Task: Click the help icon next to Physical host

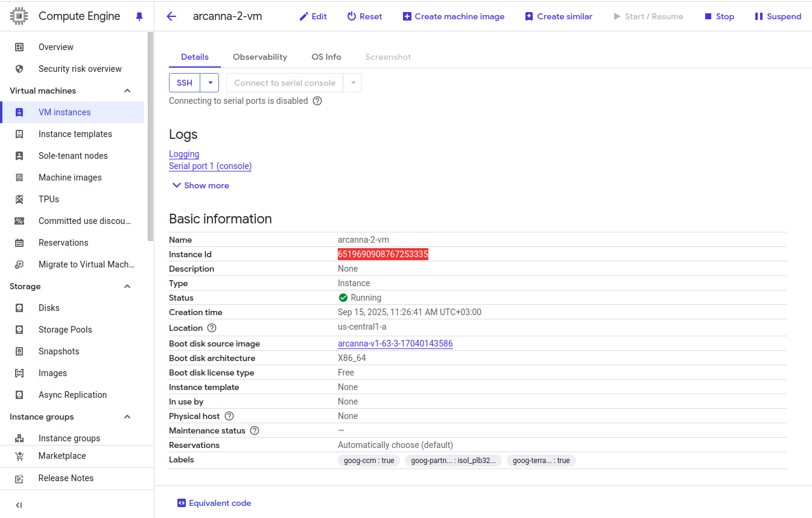Action: (x=229, y=416)
